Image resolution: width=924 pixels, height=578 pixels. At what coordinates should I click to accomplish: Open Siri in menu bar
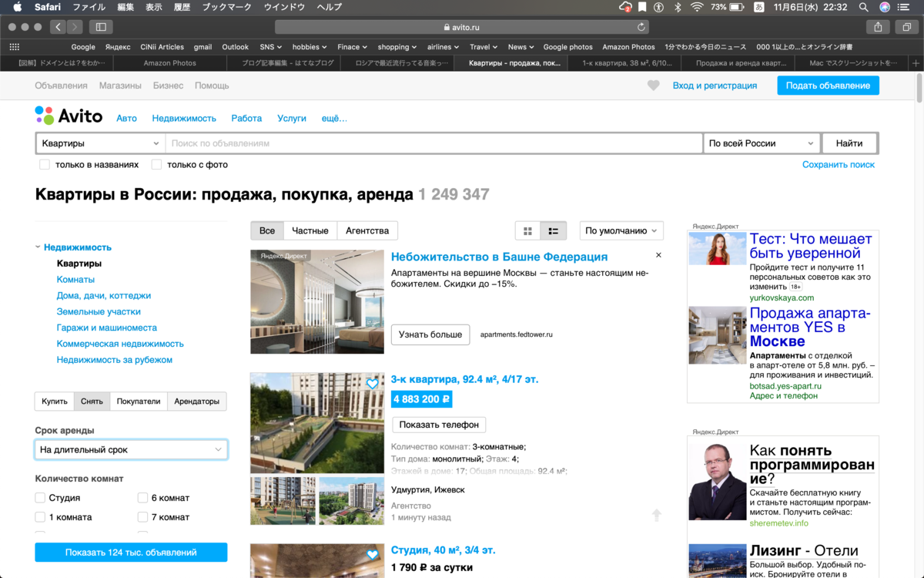pyautogui.click(x=885, y=7)
